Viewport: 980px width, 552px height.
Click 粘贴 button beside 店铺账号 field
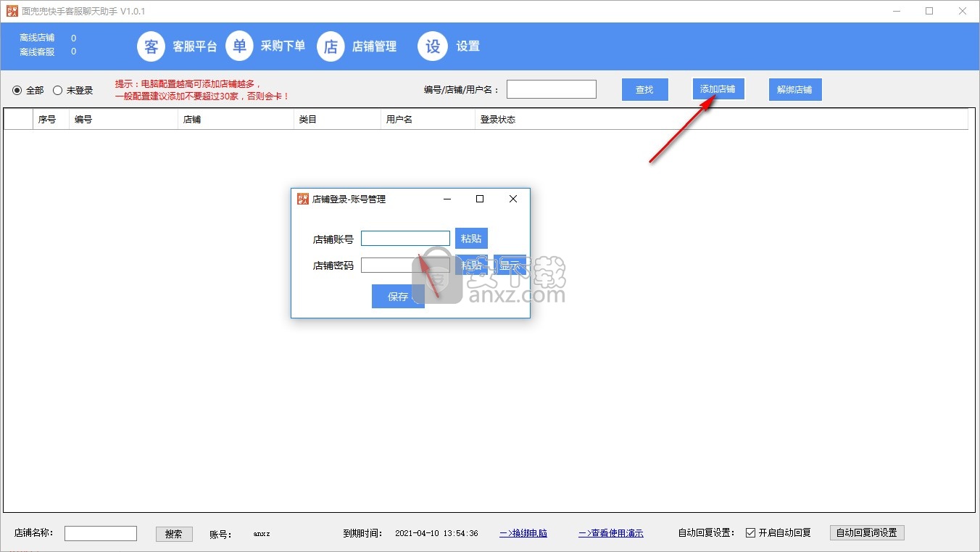coord(471,239)
